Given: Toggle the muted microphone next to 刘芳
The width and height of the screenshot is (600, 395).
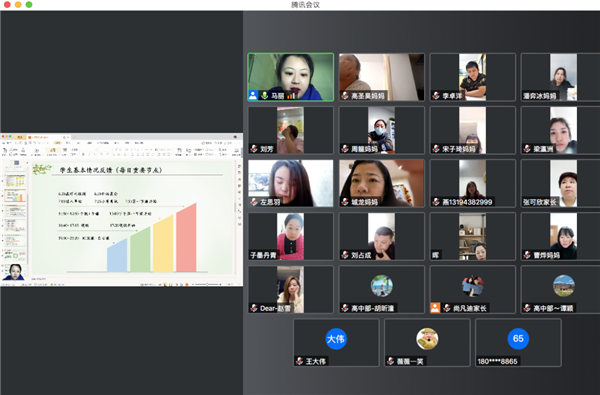Looking at the screenshot, I should [254, 149].
